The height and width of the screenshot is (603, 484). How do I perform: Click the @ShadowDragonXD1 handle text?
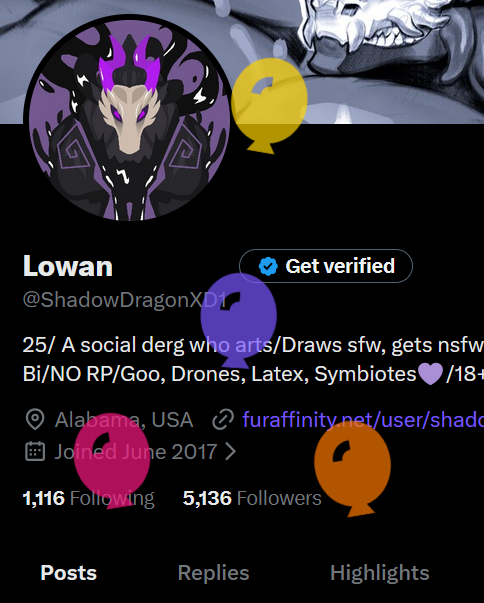(125, 300)
